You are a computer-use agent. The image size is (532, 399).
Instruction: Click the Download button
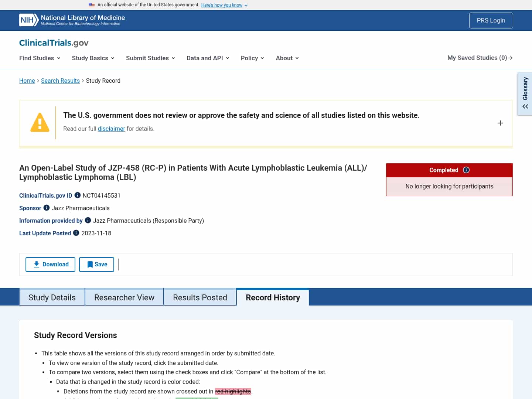coord(50,265)
